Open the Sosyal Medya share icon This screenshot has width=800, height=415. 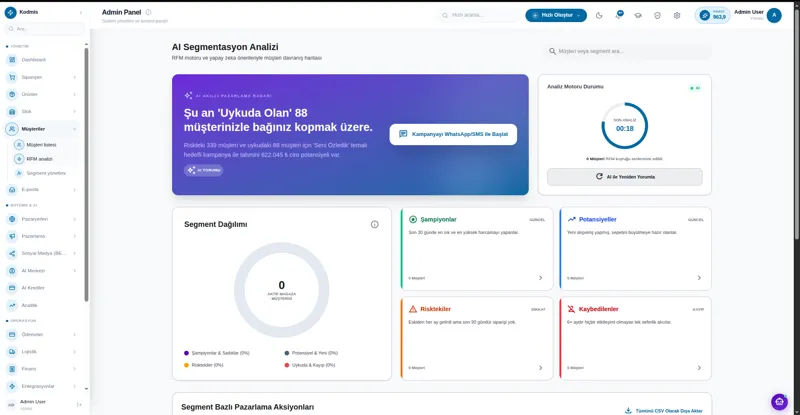coord(12,253)
